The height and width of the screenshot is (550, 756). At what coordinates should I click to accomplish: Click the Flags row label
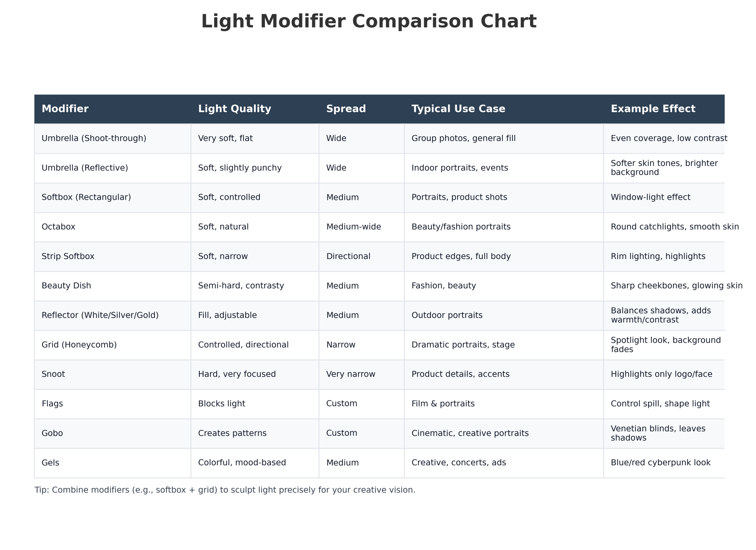52,404
